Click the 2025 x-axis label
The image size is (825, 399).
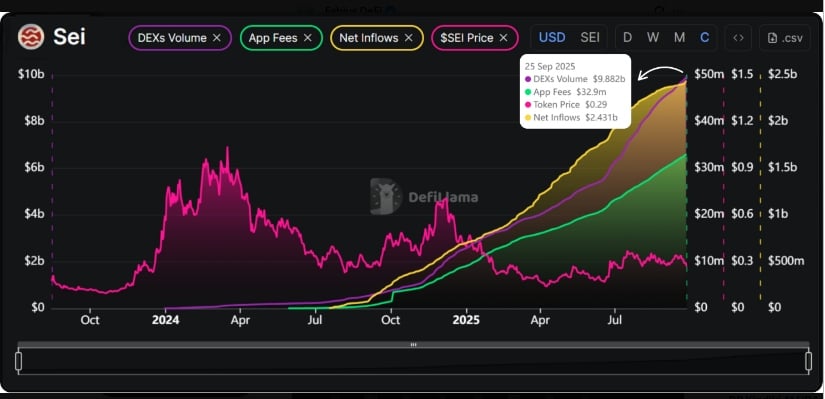466,320
